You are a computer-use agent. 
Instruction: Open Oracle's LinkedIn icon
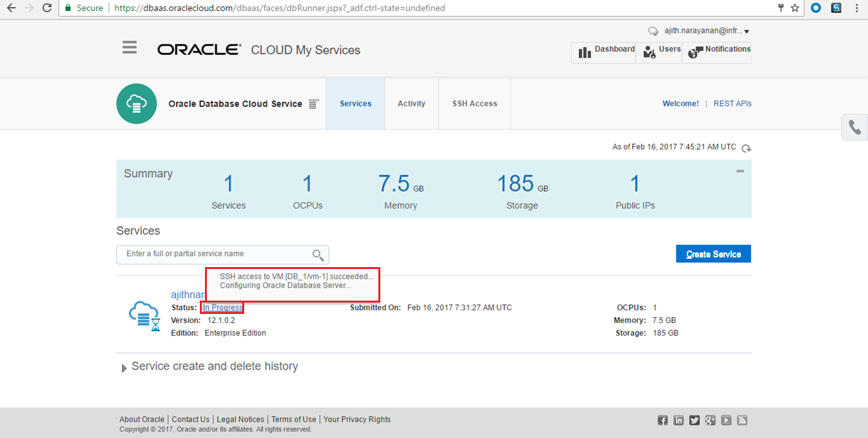point(679,420)
